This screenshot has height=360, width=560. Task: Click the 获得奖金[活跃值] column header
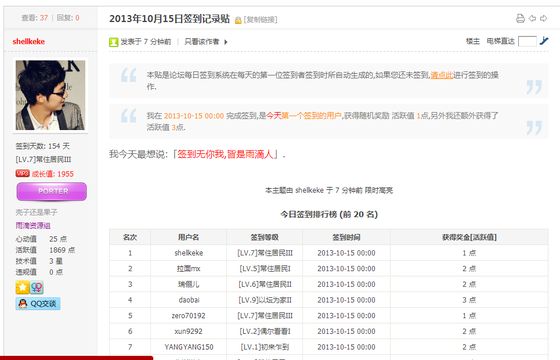click(x=469, y=237)
